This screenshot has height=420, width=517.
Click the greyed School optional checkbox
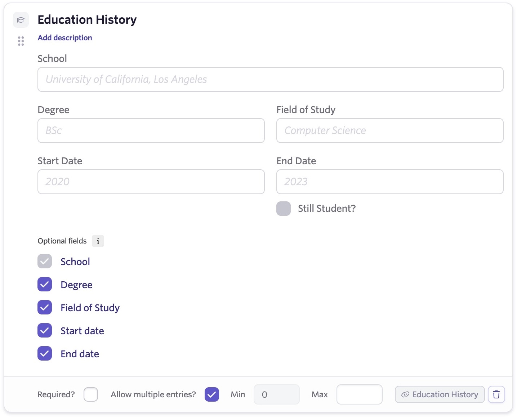45,262
